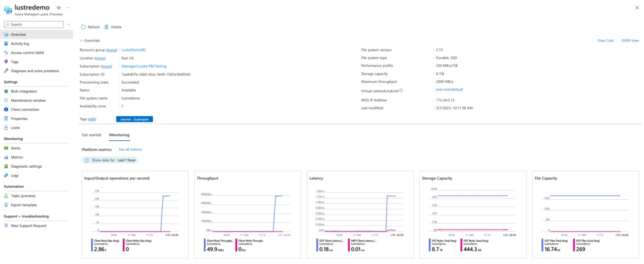Click the Diagnose and solve problems wrench icon

click(6, 70)
